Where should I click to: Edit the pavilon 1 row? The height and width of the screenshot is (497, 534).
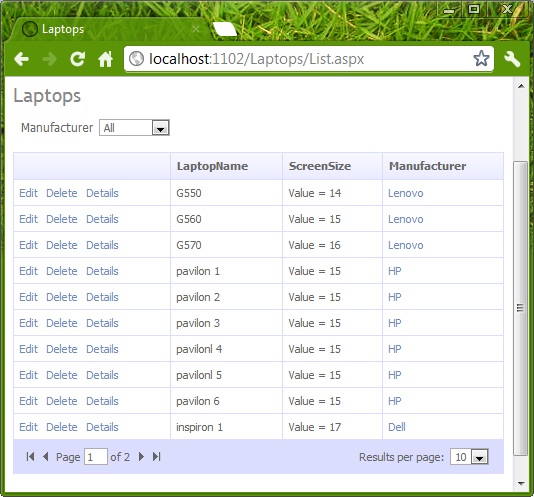point(28,271)
